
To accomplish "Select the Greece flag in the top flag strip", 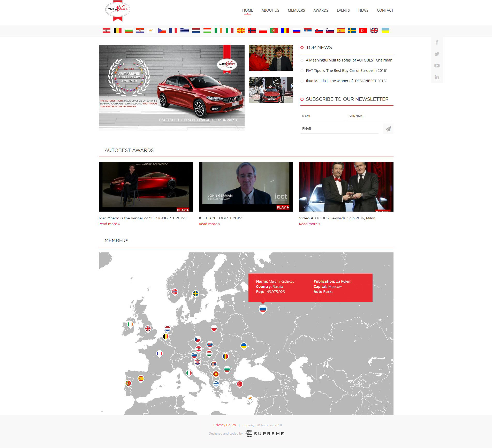I will click(x=185, y=31).
